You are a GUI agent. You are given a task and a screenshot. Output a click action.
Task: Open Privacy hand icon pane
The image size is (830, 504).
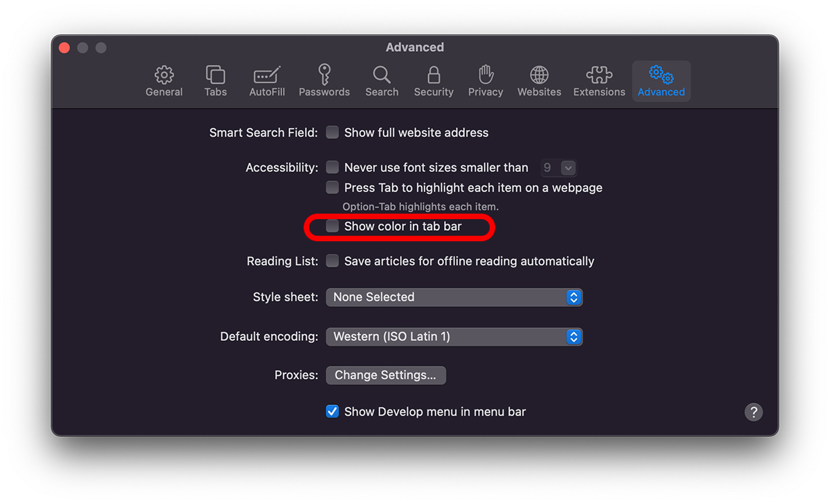(x=486, y=81)
